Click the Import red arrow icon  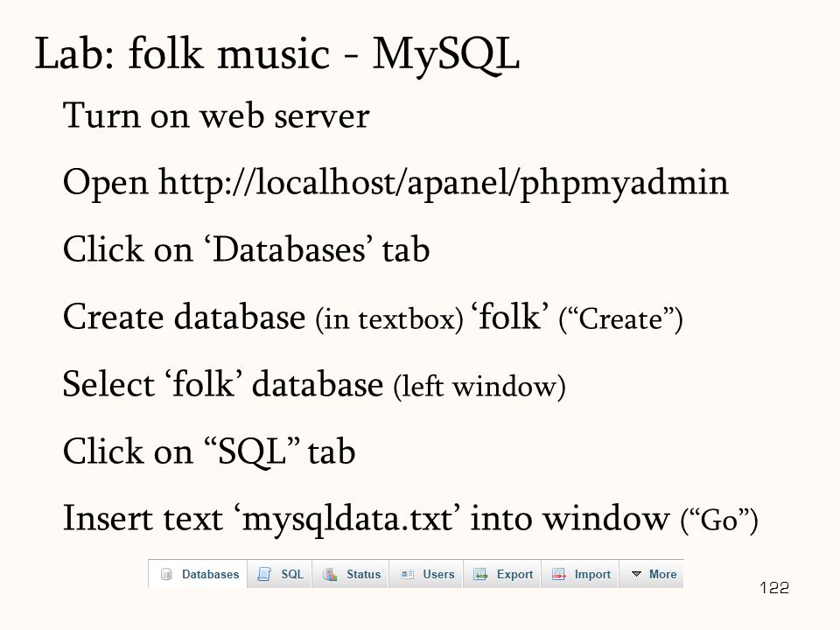tap(559, 574)
